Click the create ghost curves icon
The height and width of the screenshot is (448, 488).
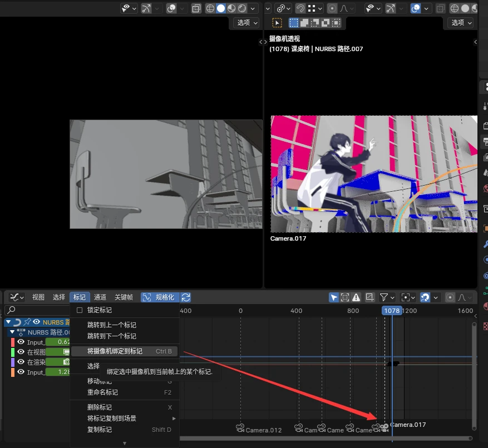point(369,297)
